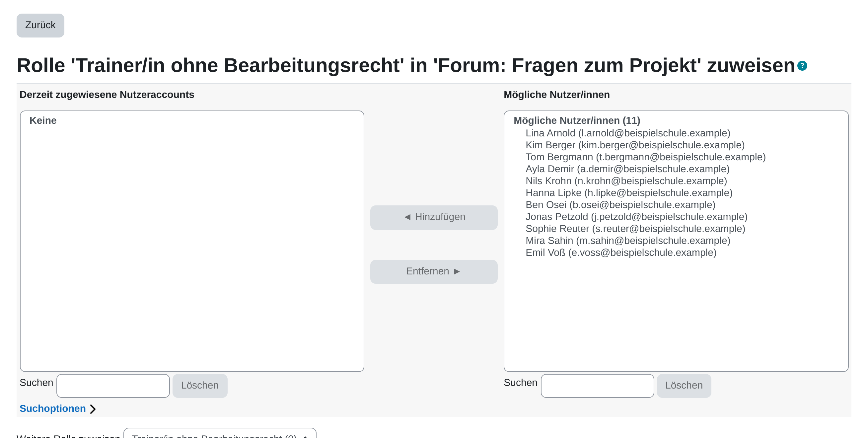Click the Entfernen button

(434, 271)
